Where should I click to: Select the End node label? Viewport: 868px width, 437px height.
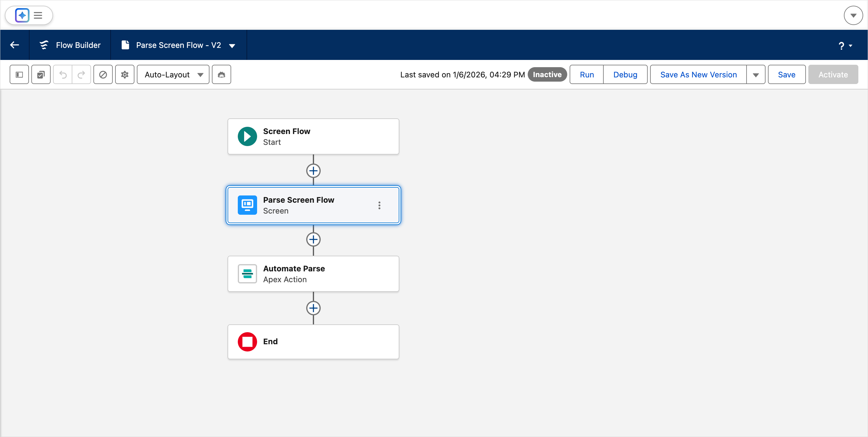pos(270,342)
